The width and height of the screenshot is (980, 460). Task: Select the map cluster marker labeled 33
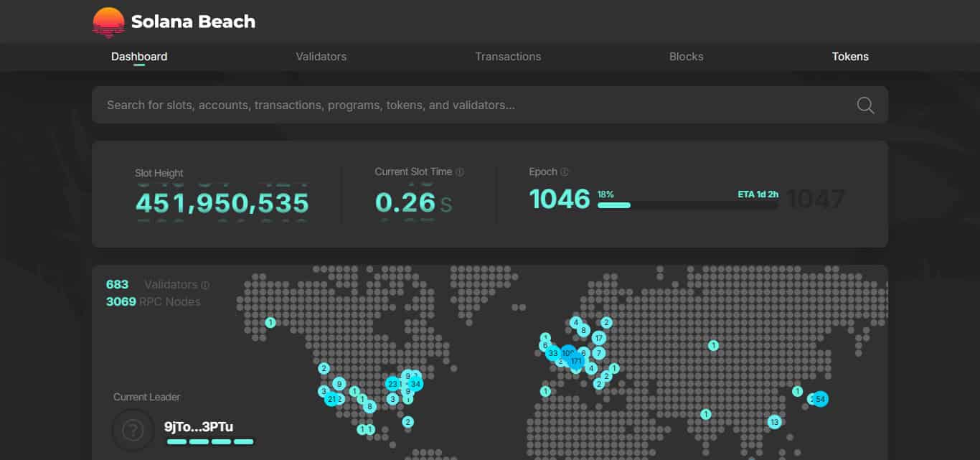(x=553, y=353)
